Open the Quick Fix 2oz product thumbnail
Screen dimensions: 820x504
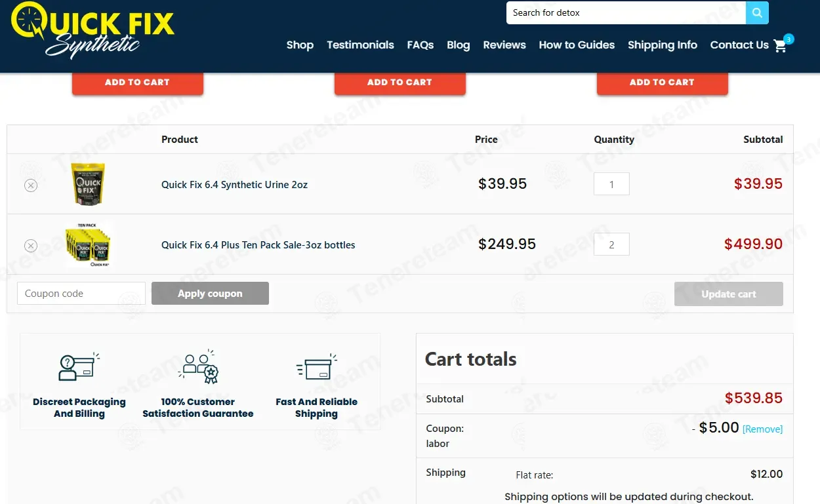(88, 184)
